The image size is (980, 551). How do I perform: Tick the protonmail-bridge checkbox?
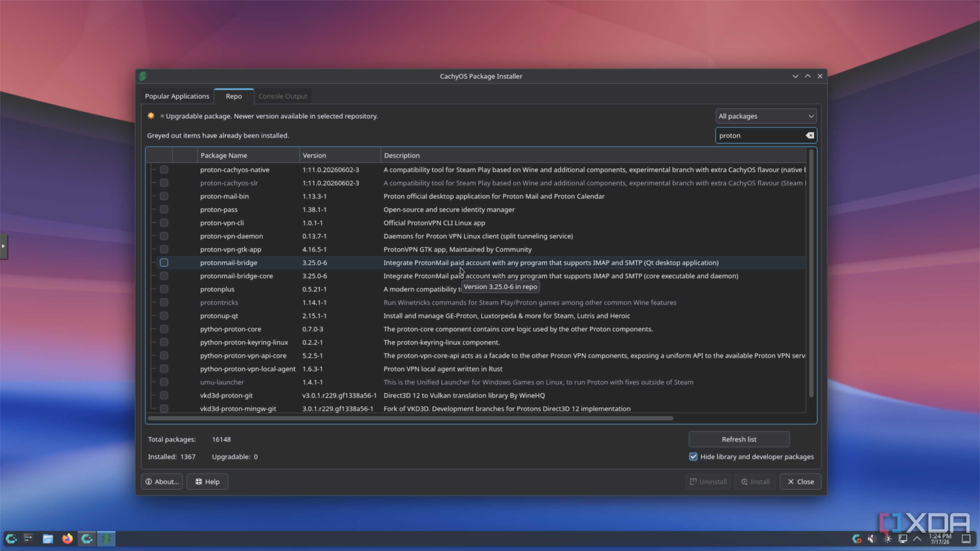tap(164, 263)
